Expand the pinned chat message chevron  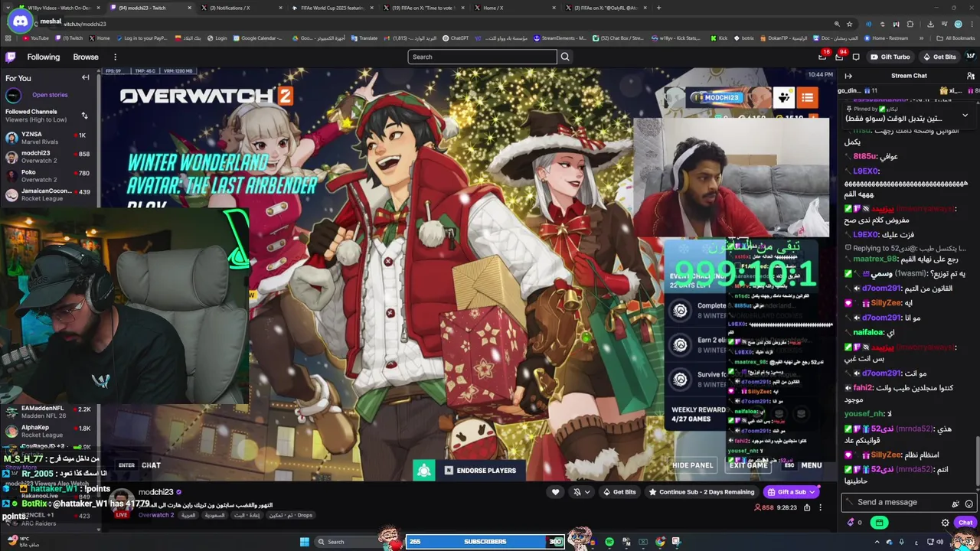pos(965,115)
